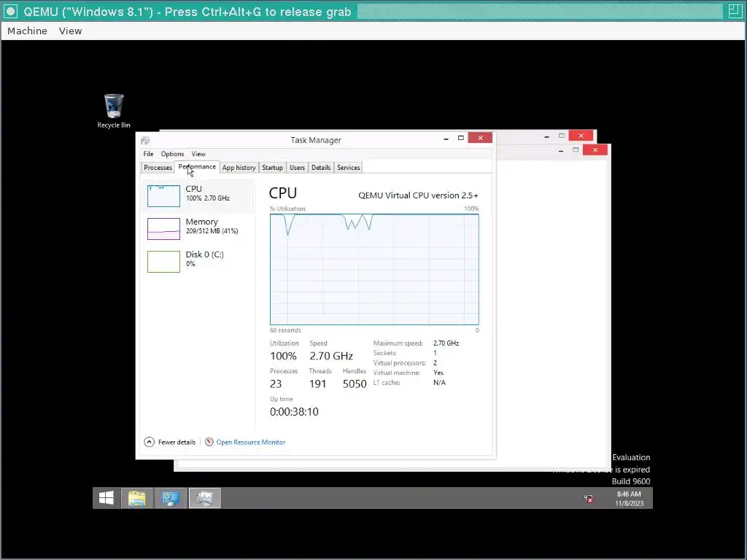This screenshot has width=747, height=560.
Task: Select the Memory mini graph thumbnail
Action: (163, 228)
